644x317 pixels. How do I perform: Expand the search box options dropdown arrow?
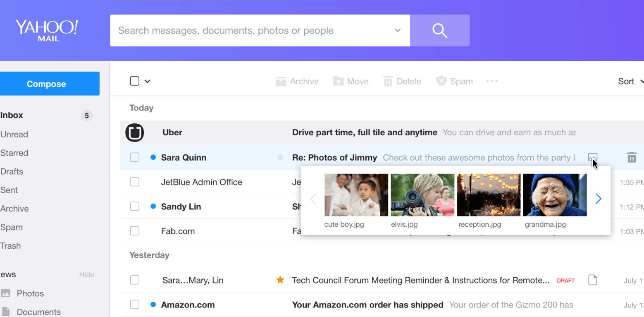tap(397, 31)
